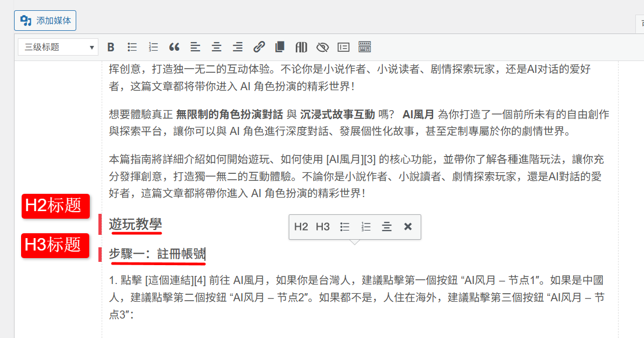Click the paragraph starting with 本篇指南將詳細介紹
Viewport: 644px width, 338px height.
pos(357,176)
